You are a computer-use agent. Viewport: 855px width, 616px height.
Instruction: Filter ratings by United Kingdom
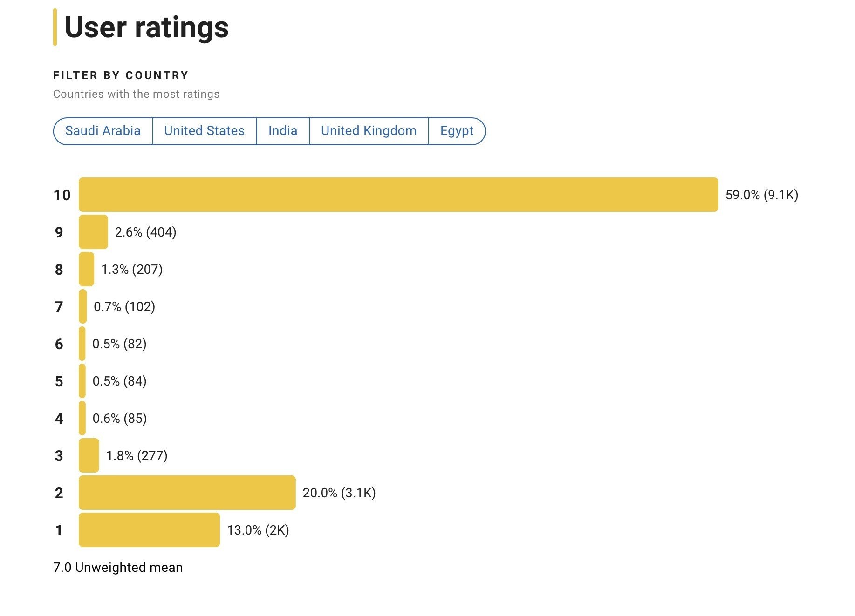pos(369,131)
